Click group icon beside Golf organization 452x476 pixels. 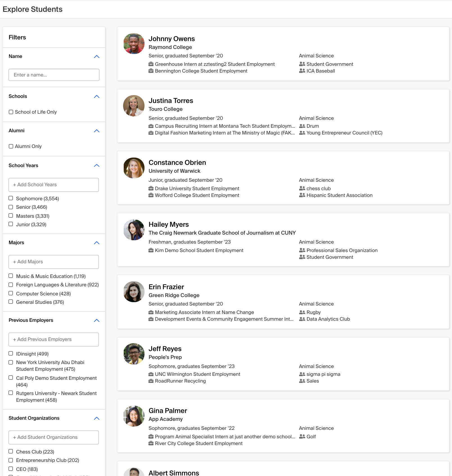tap(302, 437)
